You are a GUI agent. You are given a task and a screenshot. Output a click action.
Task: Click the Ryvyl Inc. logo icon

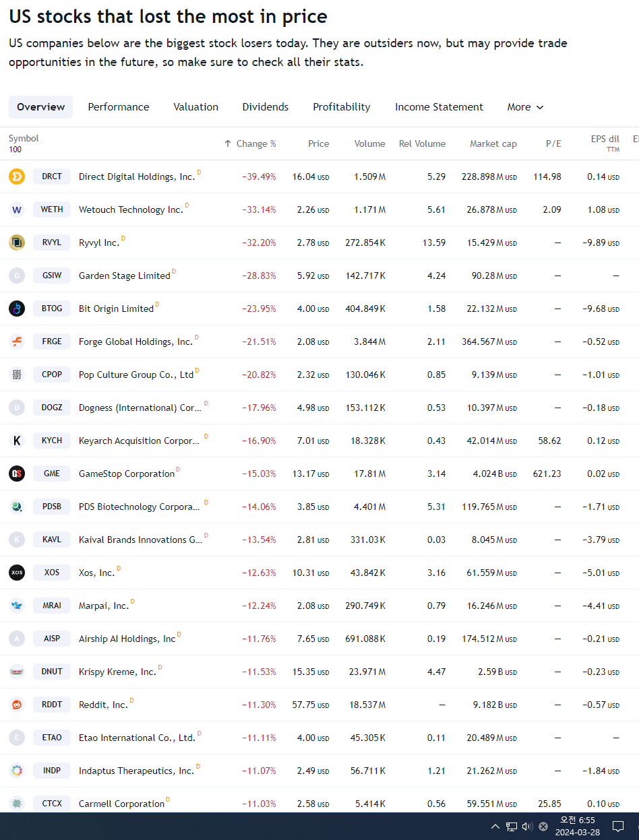pyautogui.click(x=17, y=243)
